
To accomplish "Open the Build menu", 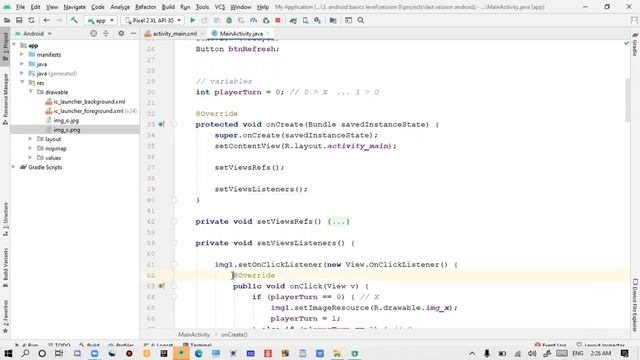I will tap(168, 7).
